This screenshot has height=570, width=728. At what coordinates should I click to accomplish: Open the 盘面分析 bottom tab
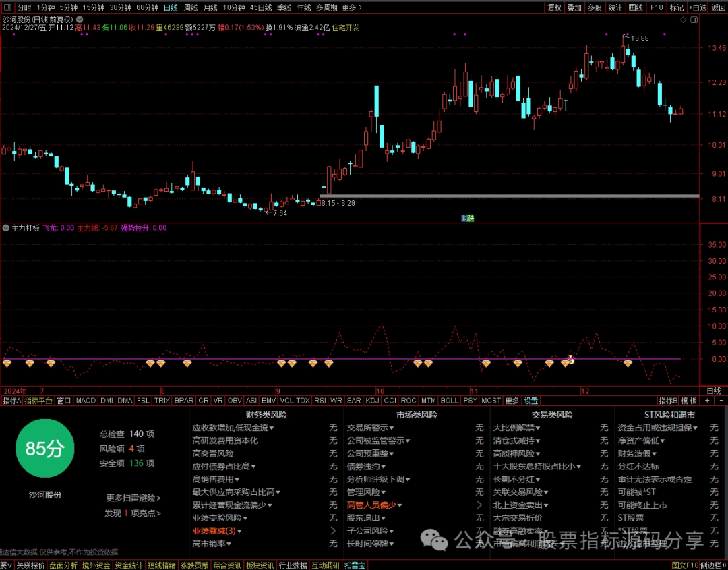click(63, 565)
